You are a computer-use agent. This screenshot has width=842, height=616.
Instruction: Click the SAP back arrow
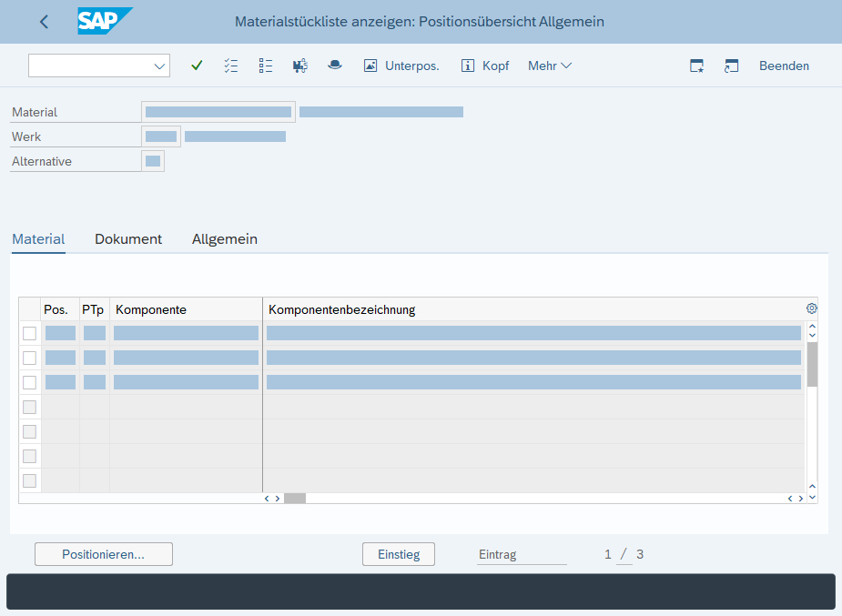pos(44,22)
